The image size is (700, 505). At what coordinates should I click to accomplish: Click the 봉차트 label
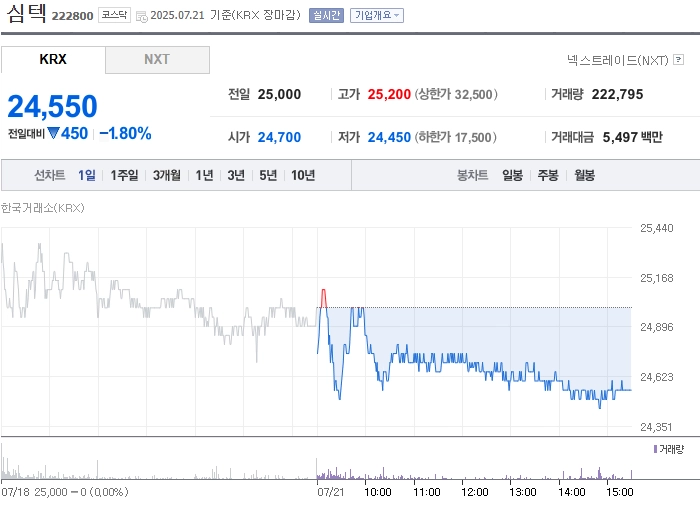pos(472,175)
